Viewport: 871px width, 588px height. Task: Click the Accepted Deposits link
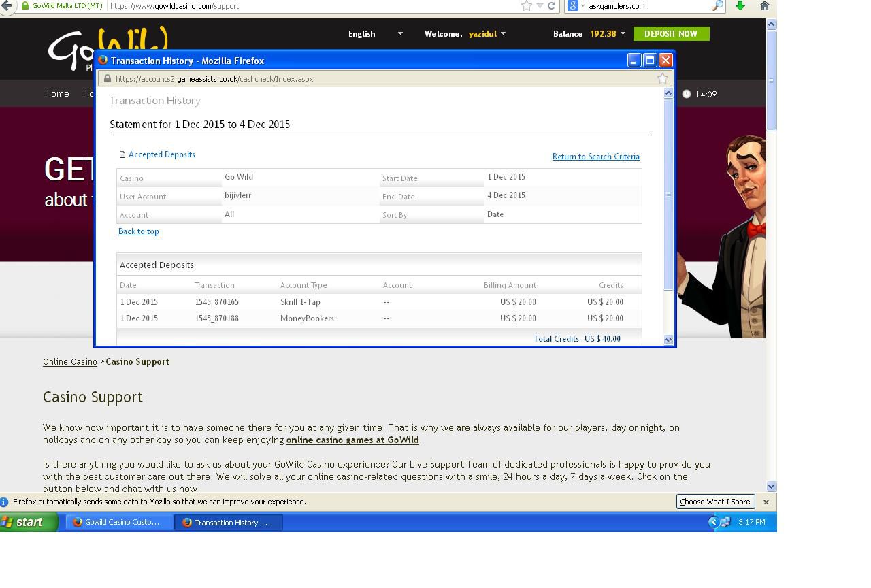162,154
